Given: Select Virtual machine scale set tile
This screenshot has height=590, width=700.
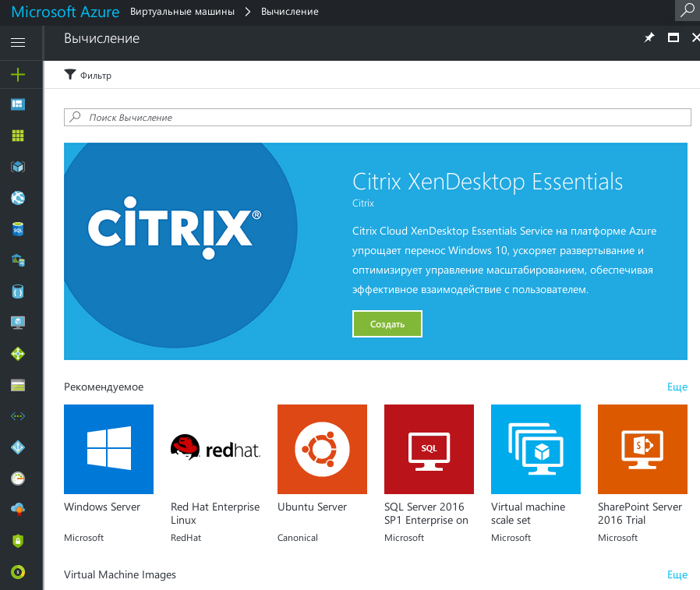Looking at the screenshot, I should [536, 449].
